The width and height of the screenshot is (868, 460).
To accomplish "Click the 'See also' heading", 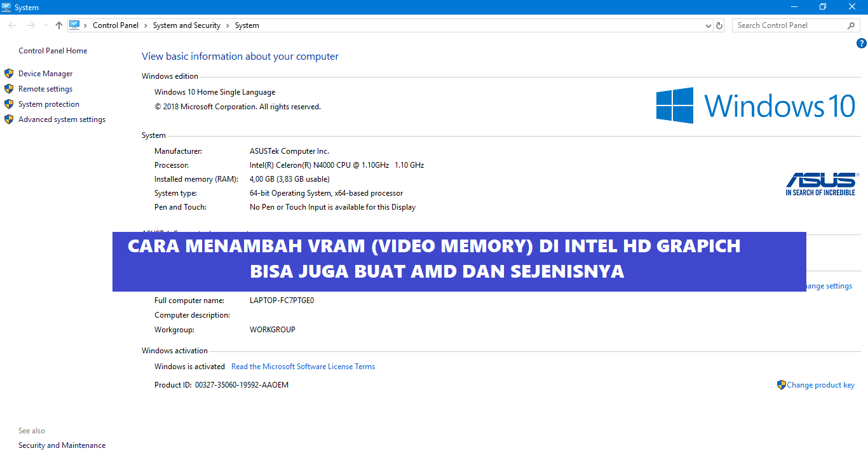I will coord(32,431).
